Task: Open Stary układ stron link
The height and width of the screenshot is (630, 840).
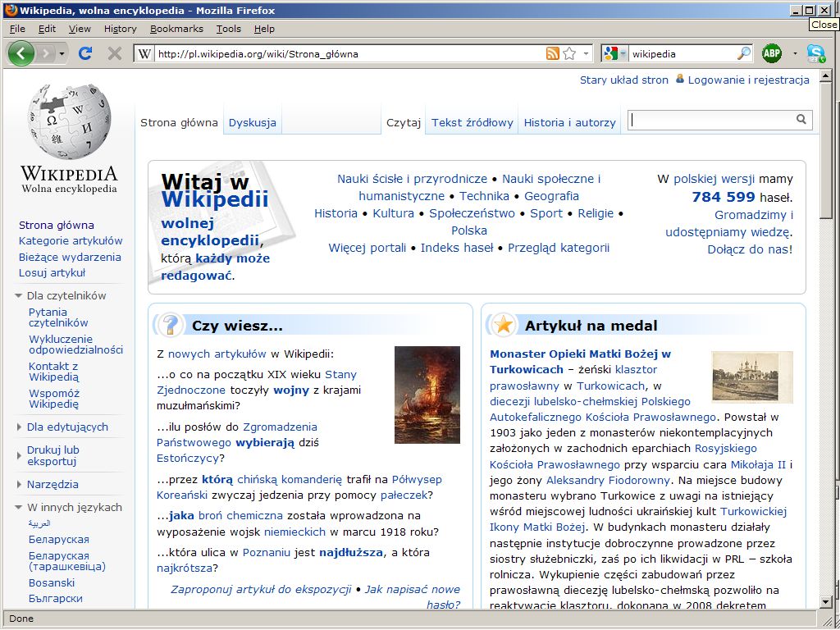Action: (624, 80)
